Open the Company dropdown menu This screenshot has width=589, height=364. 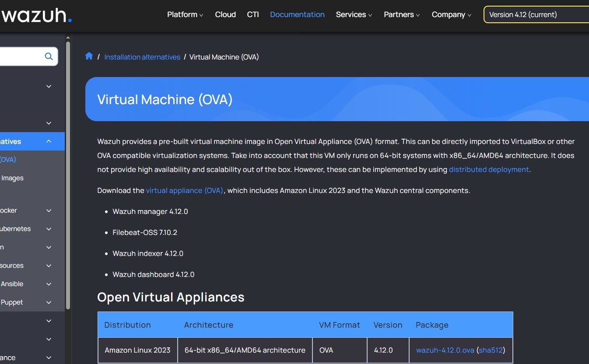(x=452, y=14)
